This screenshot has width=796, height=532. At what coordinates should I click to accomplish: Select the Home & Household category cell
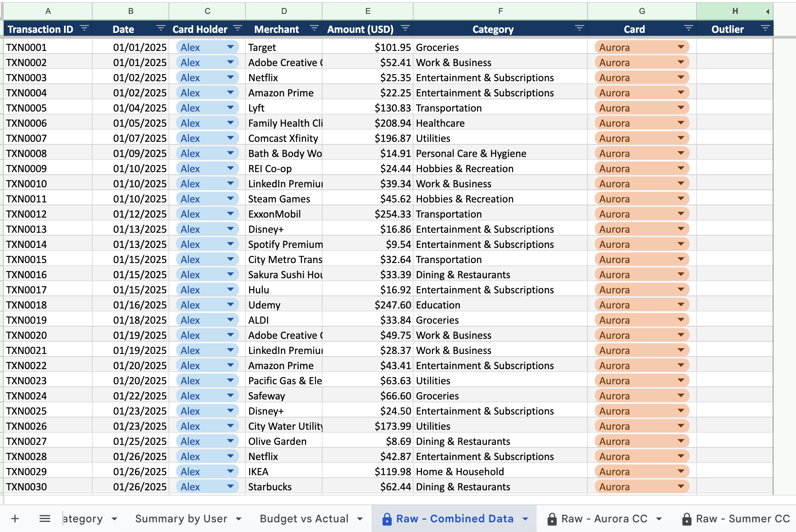click(500, 471)
